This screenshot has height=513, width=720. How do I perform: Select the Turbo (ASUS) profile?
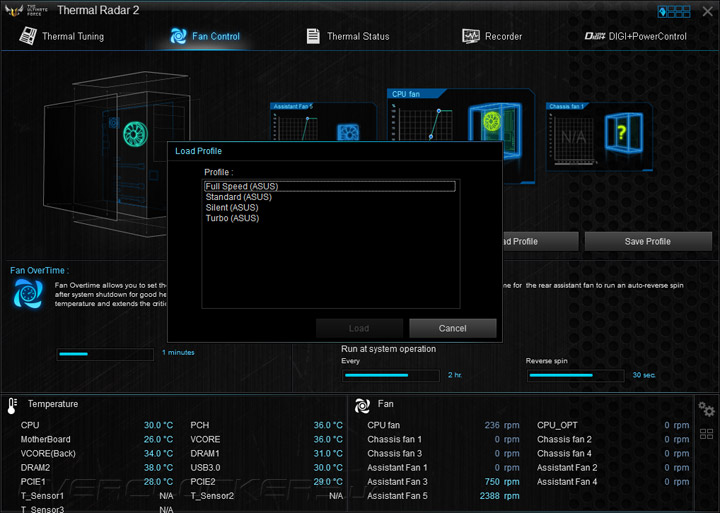click(330, 218)
